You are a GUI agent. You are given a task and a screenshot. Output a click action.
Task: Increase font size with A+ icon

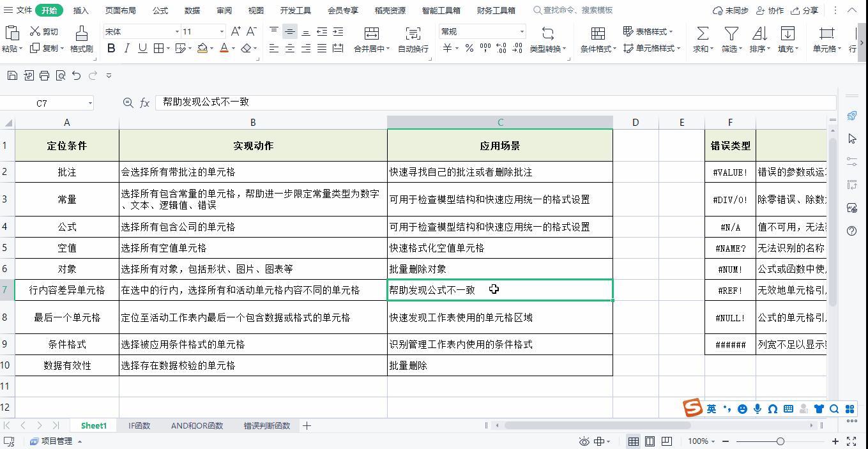coord(236,31)
